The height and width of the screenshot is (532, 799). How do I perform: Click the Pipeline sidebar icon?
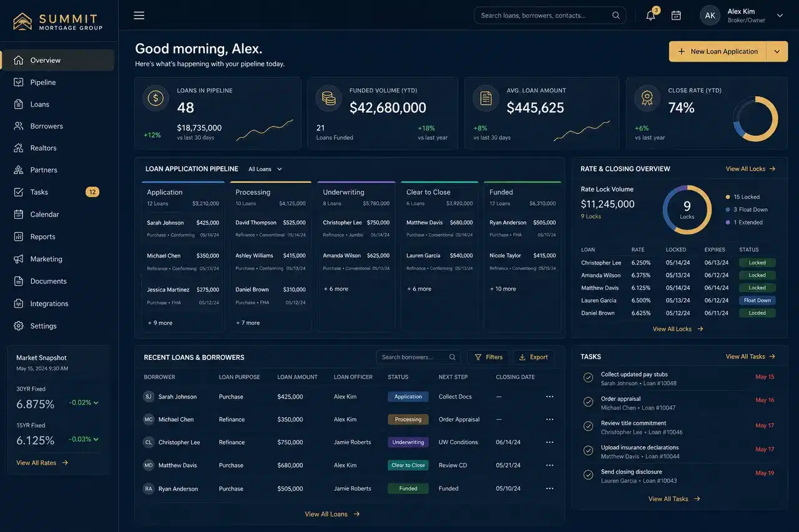pos(19,82)
